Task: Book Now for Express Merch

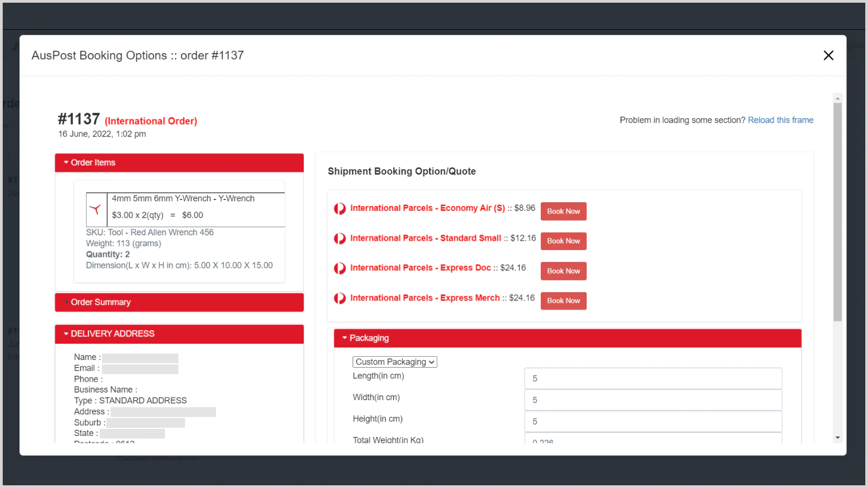Action: (x=563, y=301)
